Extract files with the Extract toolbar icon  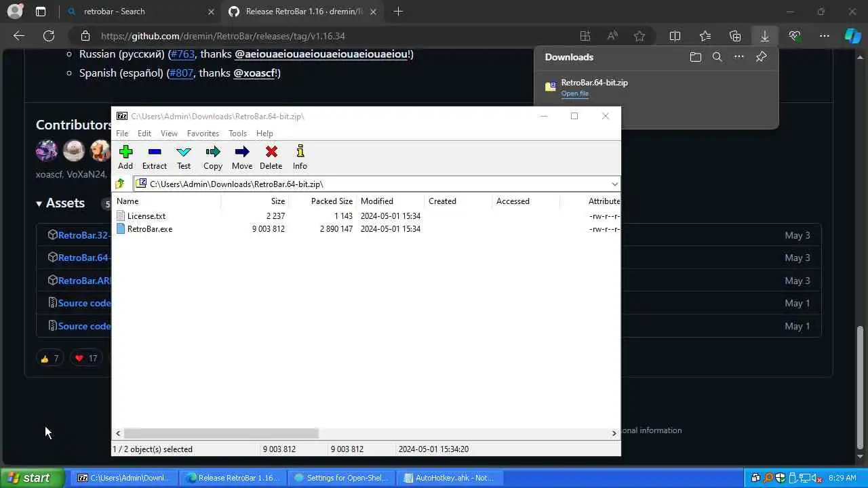pyautogui.click(x=155, y=157)
